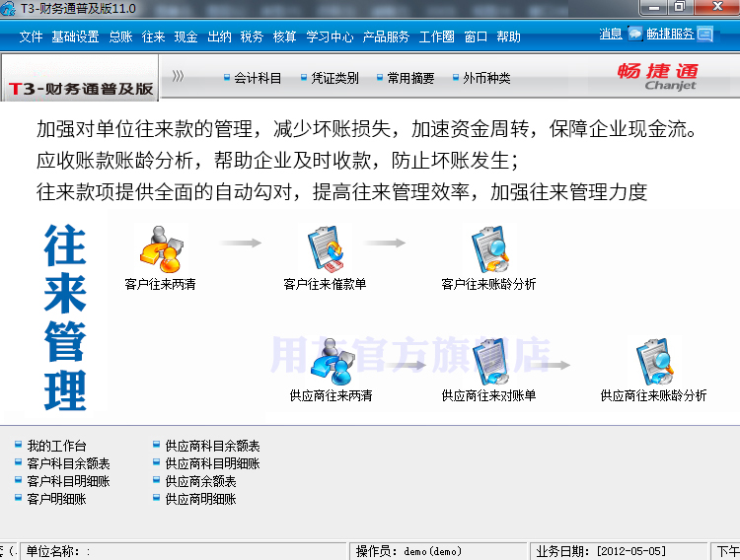Image resolution: width=740 pixels, height=560 pixels.
Task: Click the 单位名称 status field
Action: tap(184, 551)
